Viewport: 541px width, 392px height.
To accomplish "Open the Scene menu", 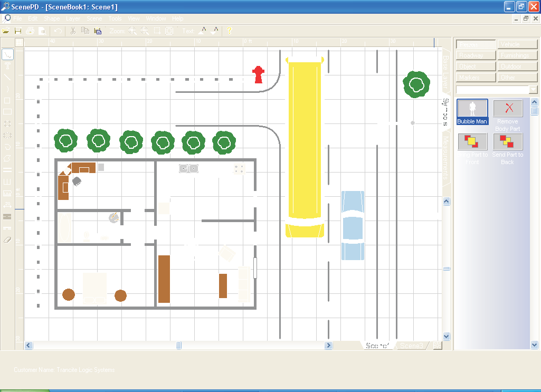I will [94, 18].
